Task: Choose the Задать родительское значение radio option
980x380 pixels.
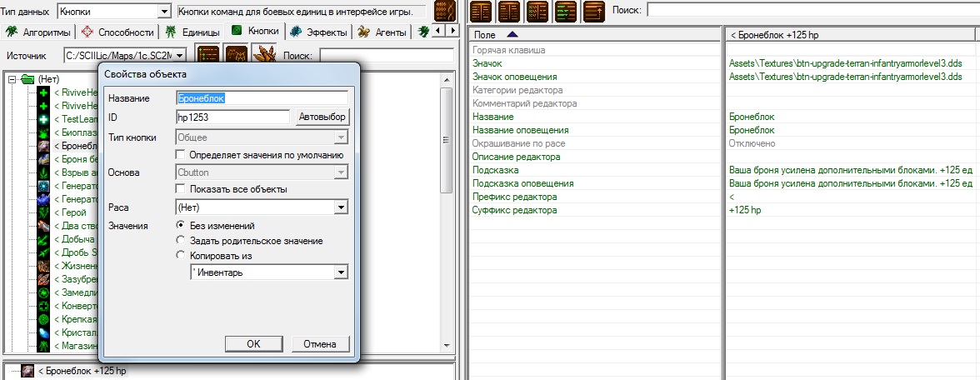Action: [181, 241]
